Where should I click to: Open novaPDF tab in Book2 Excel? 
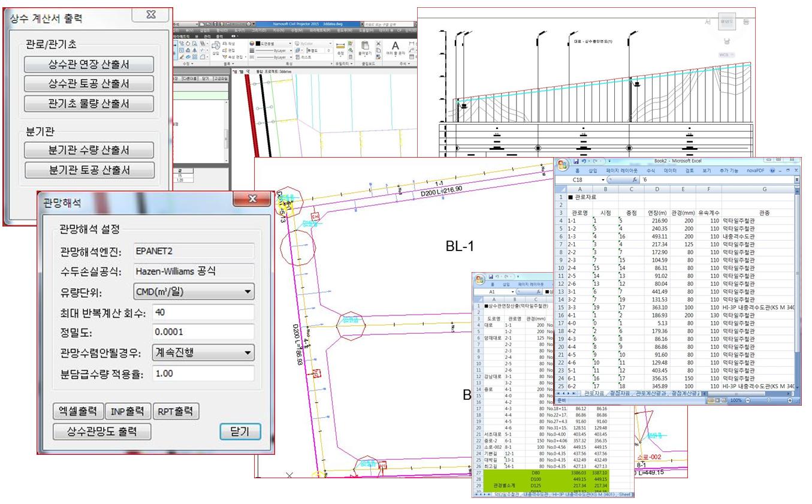756,170
